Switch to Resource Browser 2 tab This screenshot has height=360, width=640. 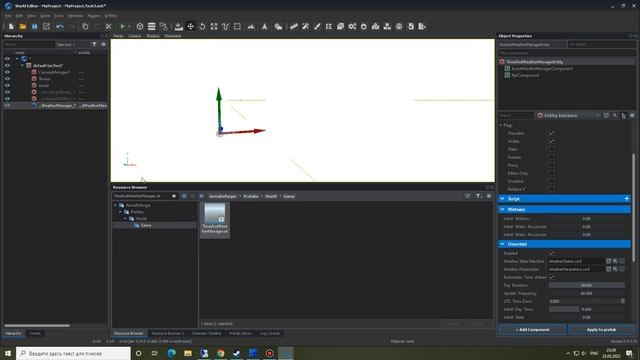point(167,333)
